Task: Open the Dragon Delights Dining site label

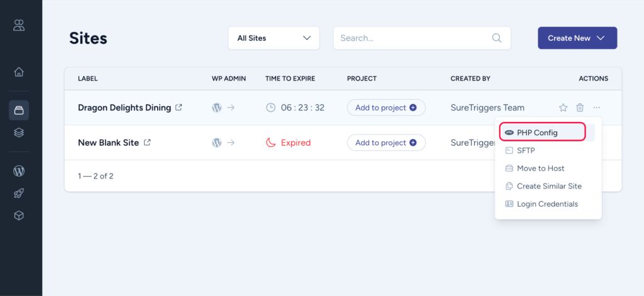Action: point(125,107)
